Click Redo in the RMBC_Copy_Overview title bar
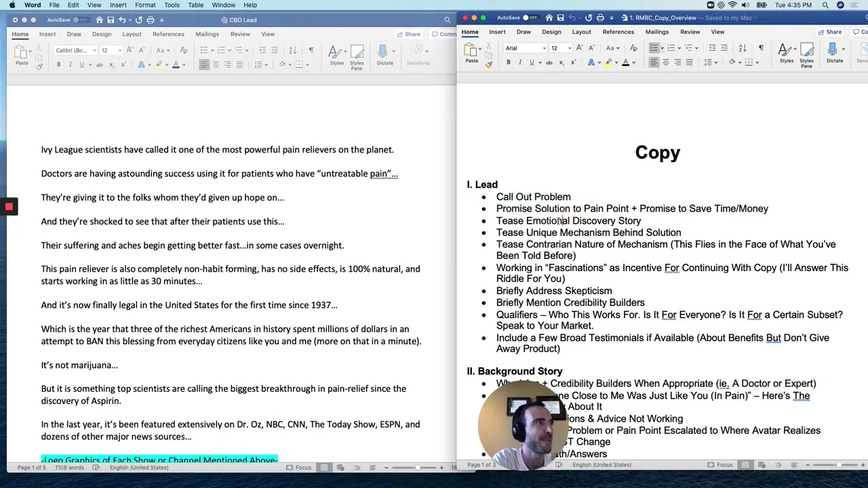868x488 pixels. [x=588, y=18]
